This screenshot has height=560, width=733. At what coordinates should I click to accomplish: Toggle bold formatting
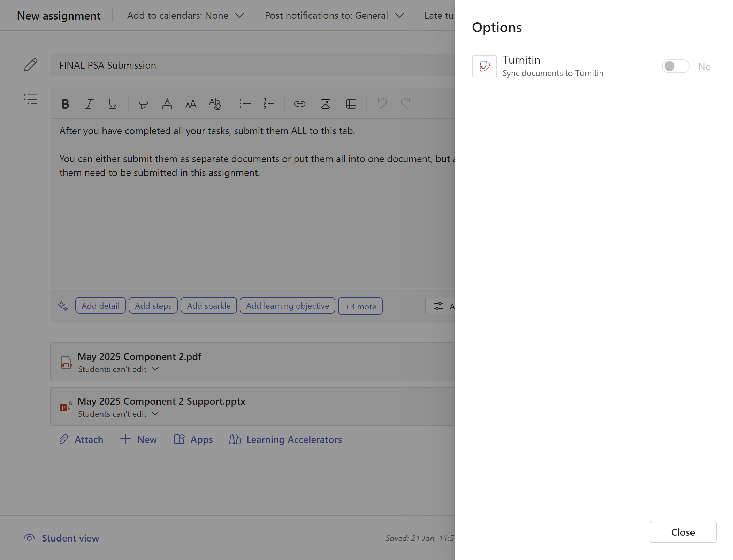[65, 104]
